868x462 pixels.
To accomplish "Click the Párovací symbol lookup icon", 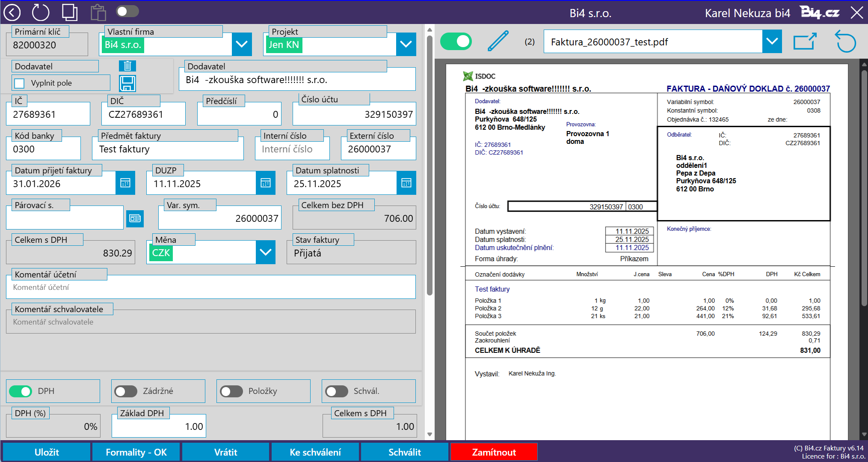I will click(x=135, y=218).
